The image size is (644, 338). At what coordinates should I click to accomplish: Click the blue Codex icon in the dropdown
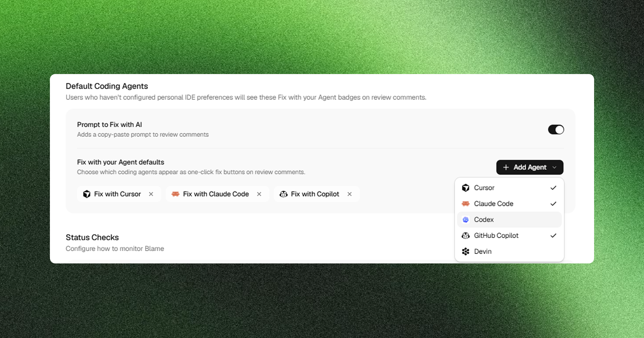coord(466,220)
